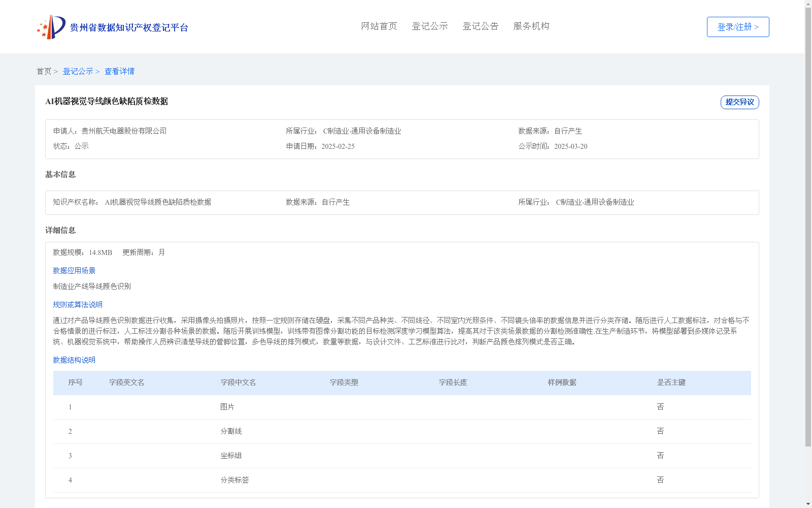
Task: Click the scrollbar up arrow
Action: (x=808, y=4)
